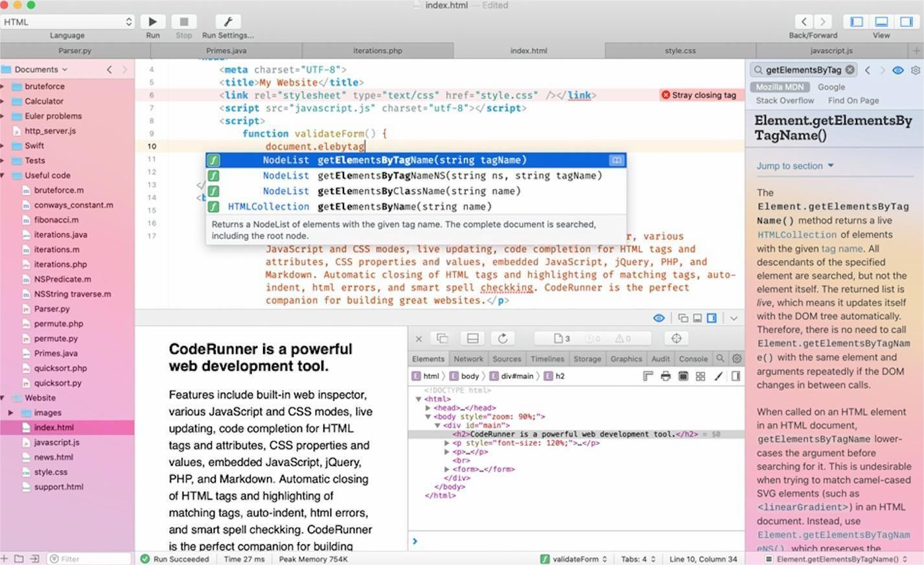924x565 pixels.
Task: Switch to style.css tab
Action: pyautogui.click(x=680, y=50)
